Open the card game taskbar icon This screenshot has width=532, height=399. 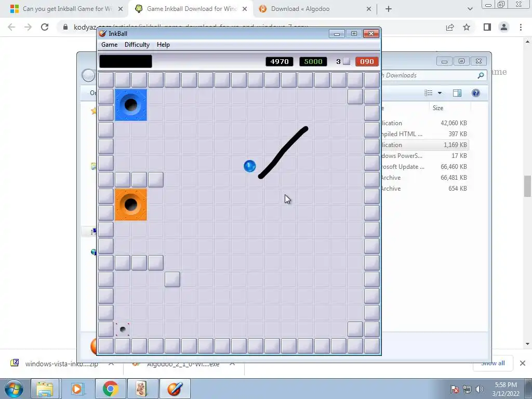coord(142,389)
